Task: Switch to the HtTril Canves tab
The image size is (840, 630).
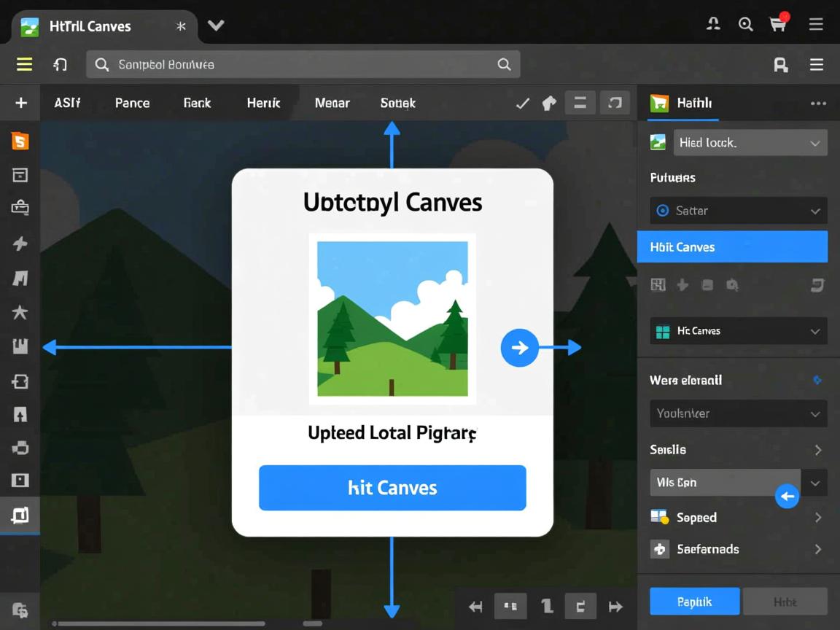Action: 90,26
